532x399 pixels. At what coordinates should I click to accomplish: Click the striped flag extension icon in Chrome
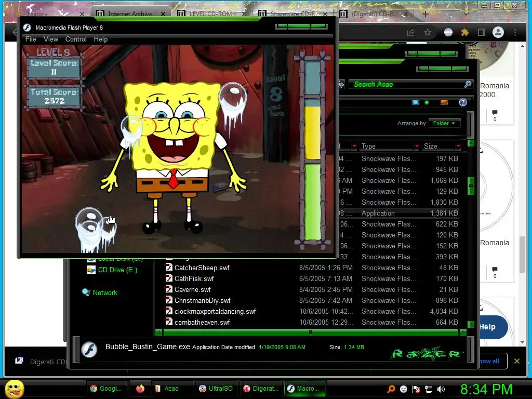448,32
